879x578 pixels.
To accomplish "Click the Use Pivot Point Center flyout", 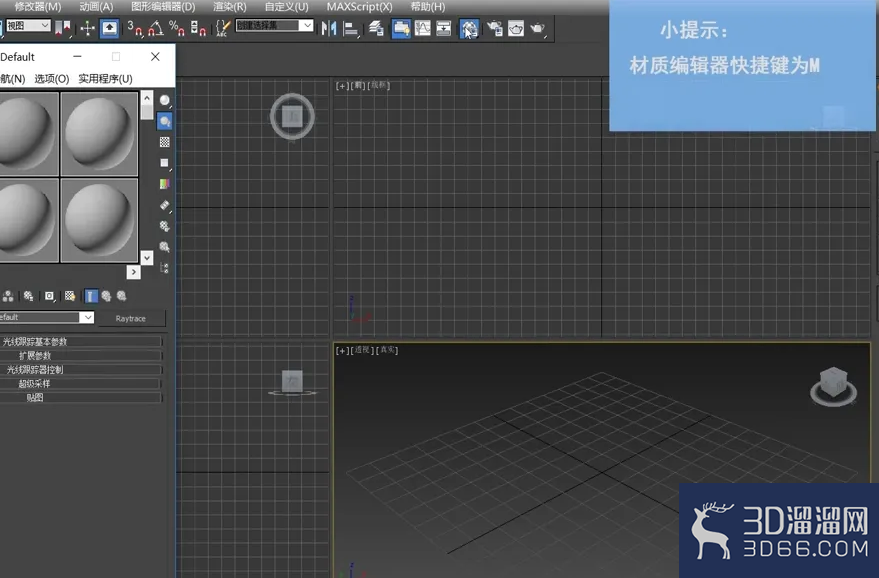I will click(x=63, y=28).
